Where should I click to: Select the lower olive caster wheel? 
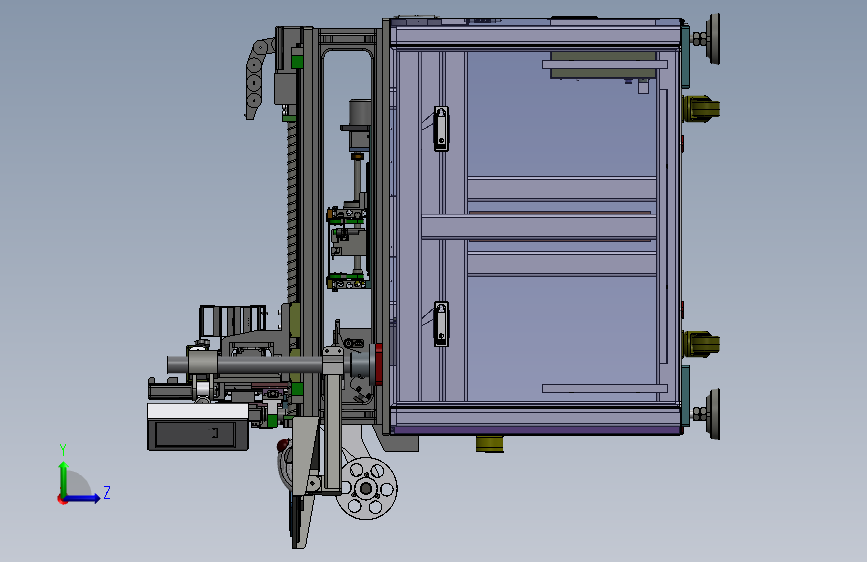coord(701,344)
